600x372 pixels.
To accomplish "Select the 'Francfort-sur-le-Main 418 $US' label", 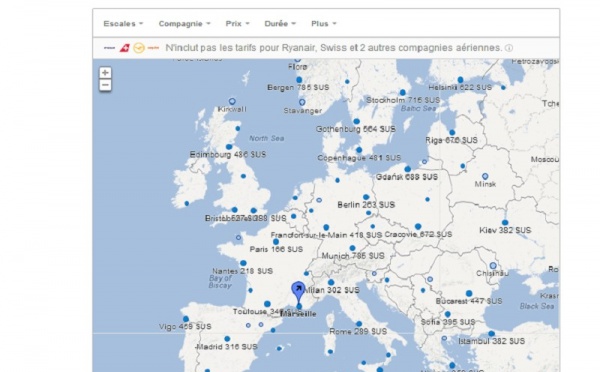I will point(326,235).
